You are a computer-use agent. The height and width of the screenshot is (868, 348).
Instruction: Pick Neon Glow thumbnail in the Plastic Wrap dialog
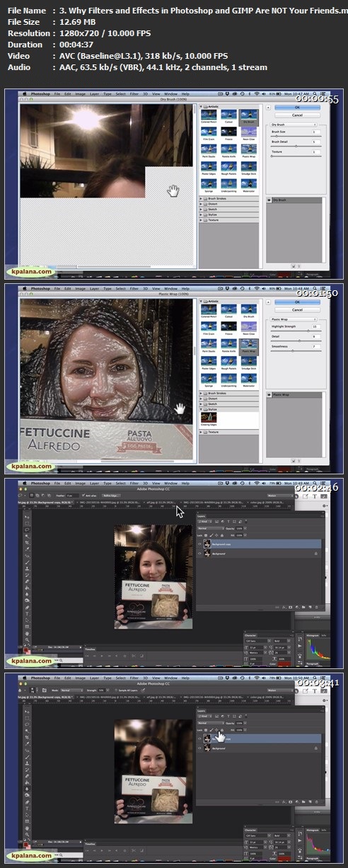(x=248, y=327)
